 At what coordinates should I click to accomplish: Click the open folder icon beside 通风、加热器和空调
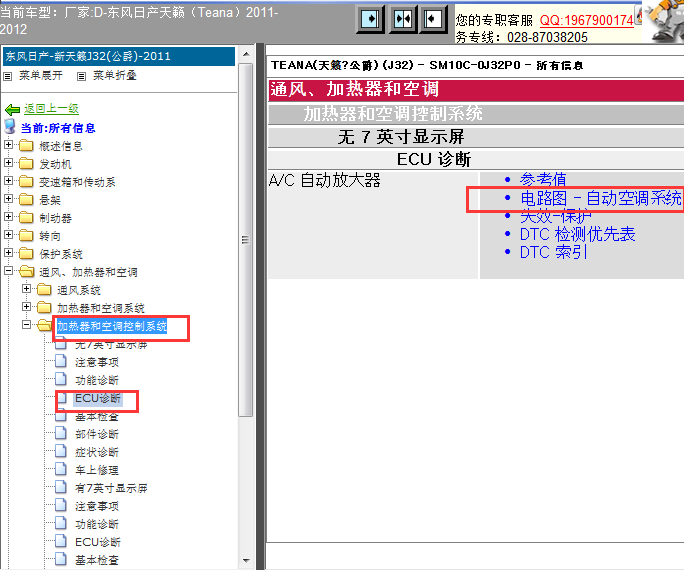[27, 272]
